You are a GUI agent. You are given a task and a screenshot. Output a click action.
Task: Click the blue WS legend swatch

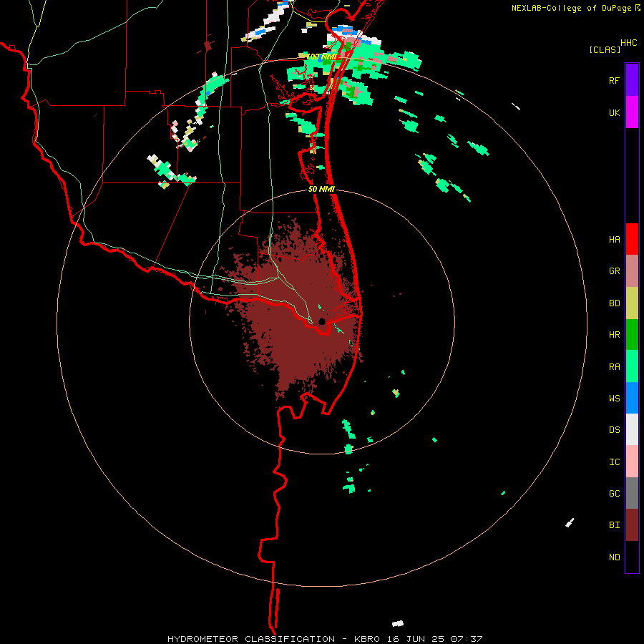point(632,398)
